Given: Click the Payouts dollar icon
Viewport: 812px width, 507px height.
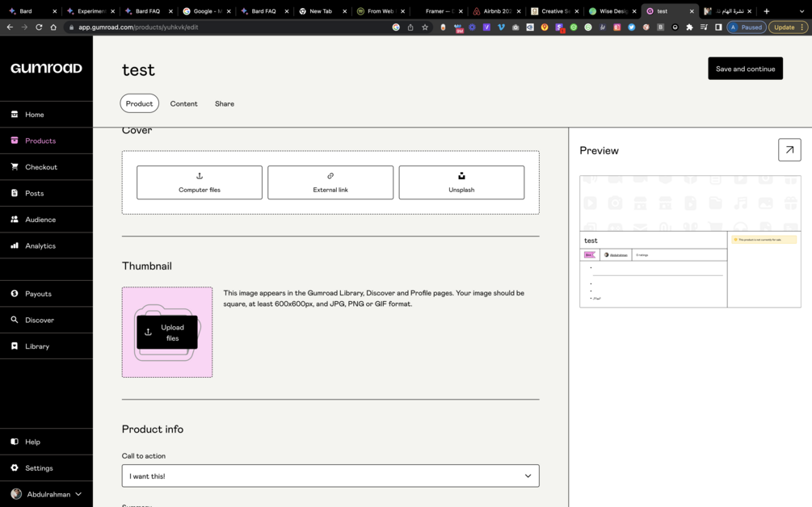Looking at the screenshot, I should coord(15,293).
